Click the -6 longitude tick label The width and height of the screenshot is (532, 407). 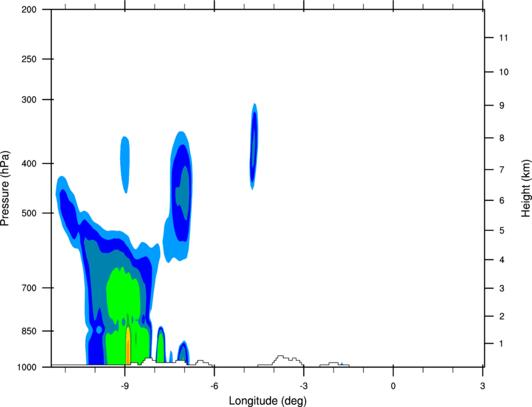(x=214, y=386)
